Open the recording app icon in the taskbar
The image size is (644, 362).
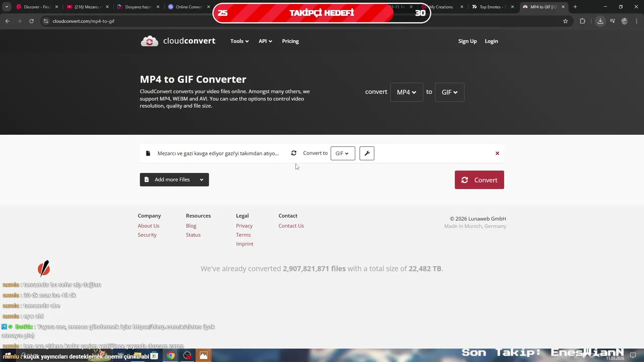(x=187, y=355)
